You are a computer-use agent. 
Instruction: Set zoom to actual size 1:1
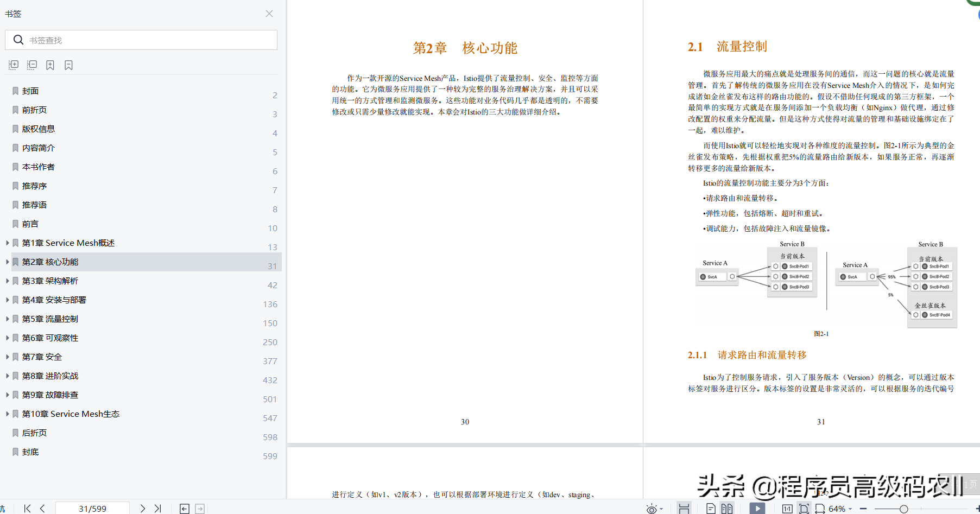(787, 509)
